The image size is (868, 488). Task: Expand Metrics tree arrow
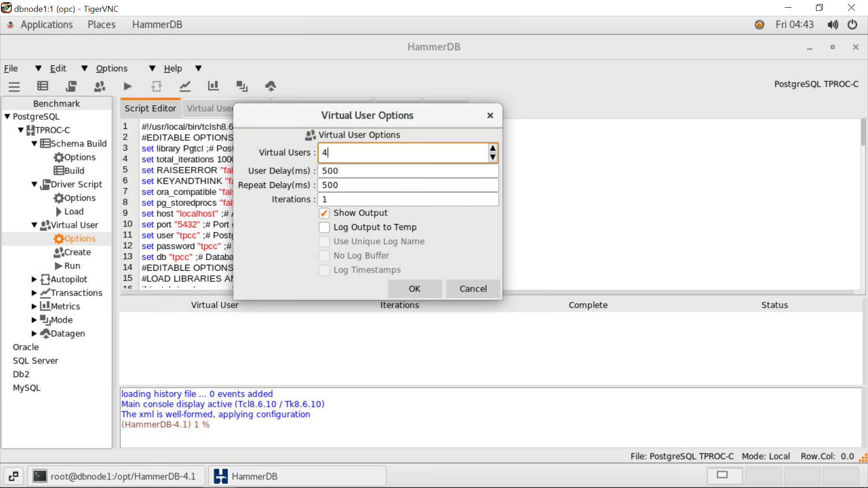click(x=34, y=306)
